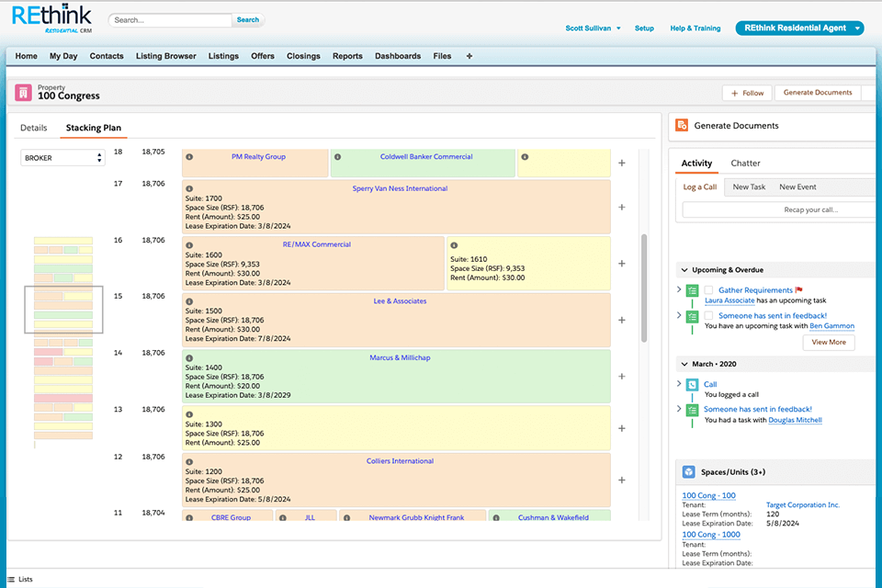Open the REthink Residential Agent app dropdown

tap(857, 28)
